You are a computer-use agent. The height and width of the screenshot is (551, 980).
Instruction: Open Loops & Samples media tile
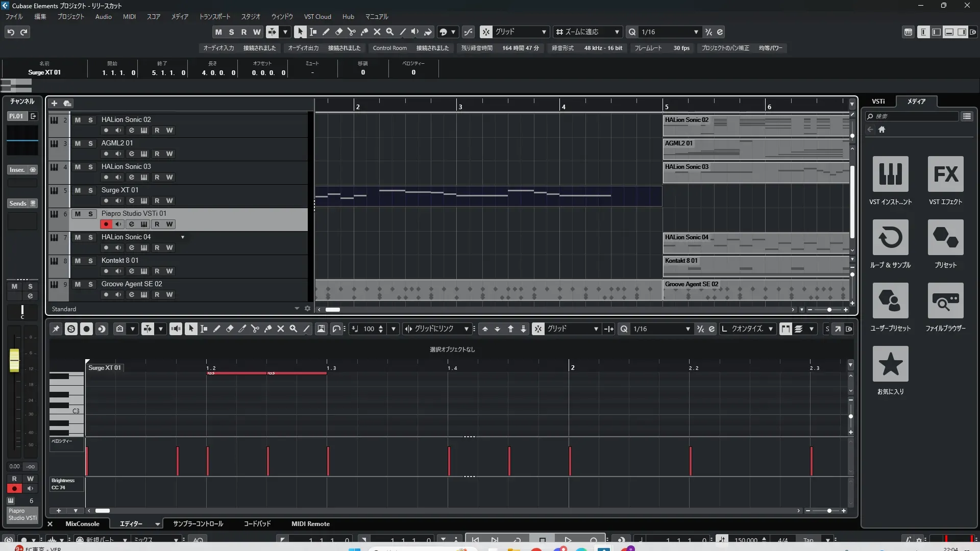890,237
